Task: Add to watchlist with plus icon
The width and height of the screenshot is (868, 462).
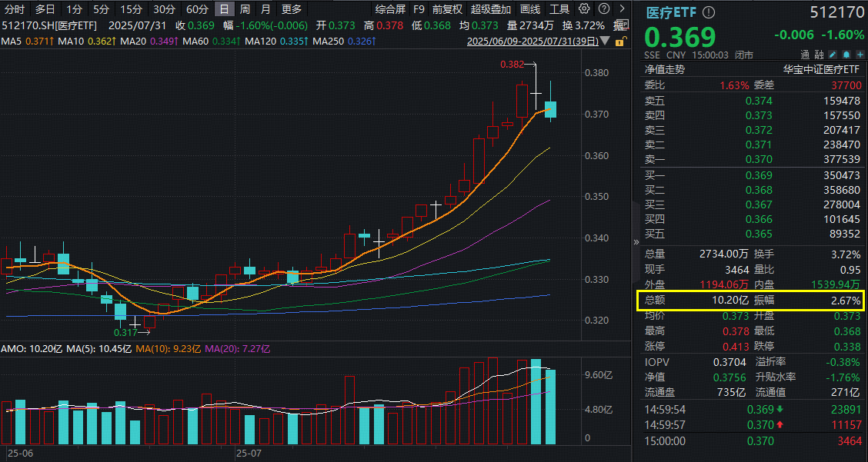Action: pyautogui.click(x=859, y=55)
